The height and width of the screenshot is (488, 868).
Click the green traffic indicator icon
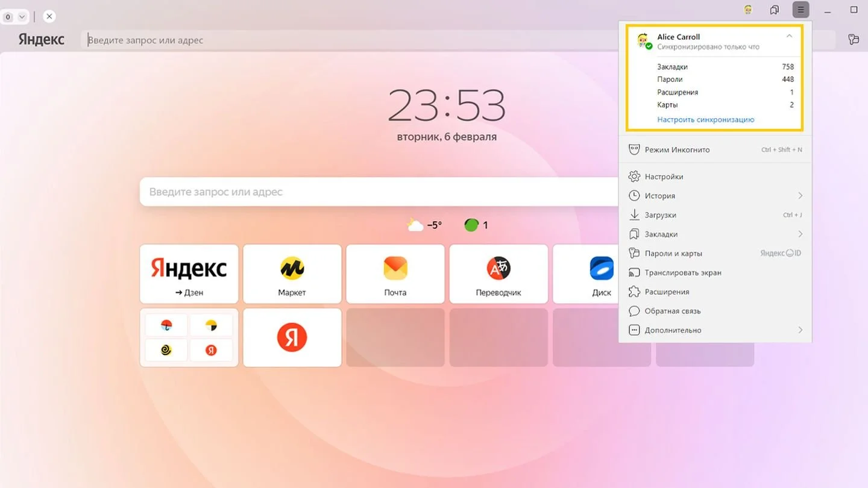[x=471, y=225]
